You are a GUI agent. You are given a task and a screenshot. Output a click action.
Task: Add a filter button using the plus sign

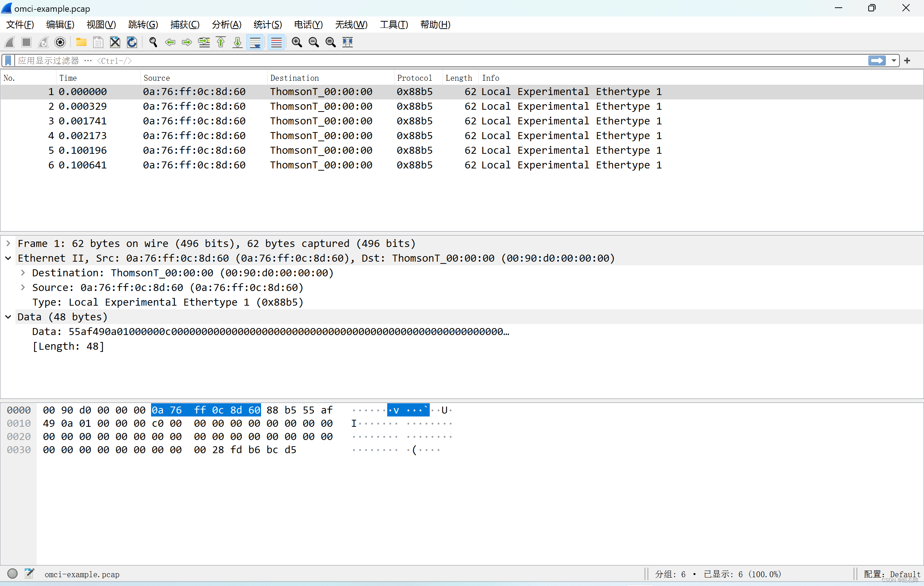[908, 60]
